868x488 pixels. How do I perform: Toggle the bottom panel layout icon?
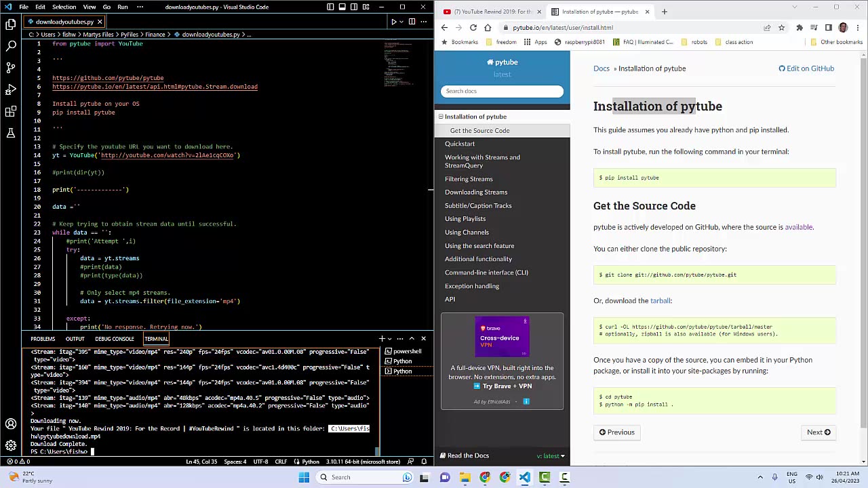[342, 7]
